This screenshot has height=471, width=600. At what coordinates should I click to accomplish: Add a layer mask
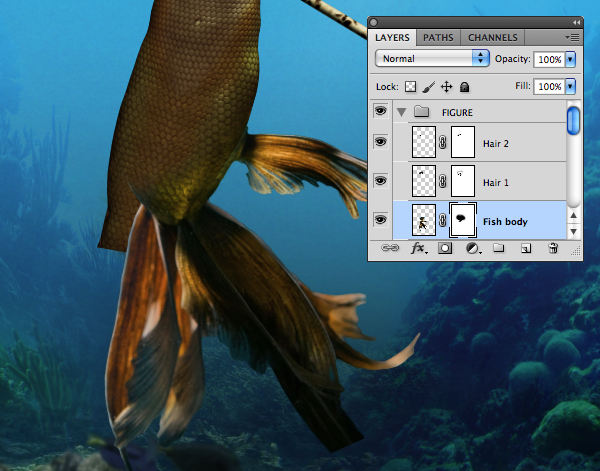pos(445,248)
